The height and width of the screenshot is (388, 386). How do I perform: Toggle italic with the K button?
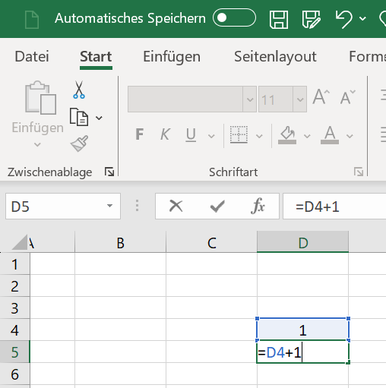pos(165,135)
